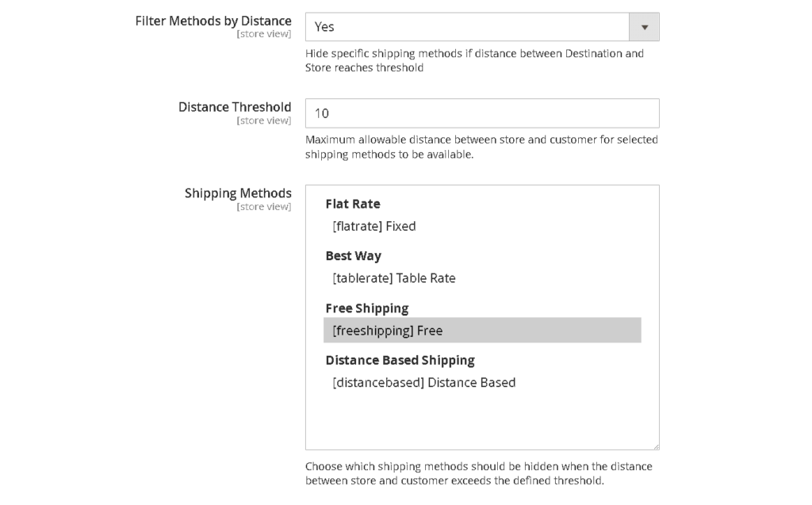Click the Shipping Methods resize handle
Image resolution: width=812 pixels, height=505 pixels.
point(655,445)
